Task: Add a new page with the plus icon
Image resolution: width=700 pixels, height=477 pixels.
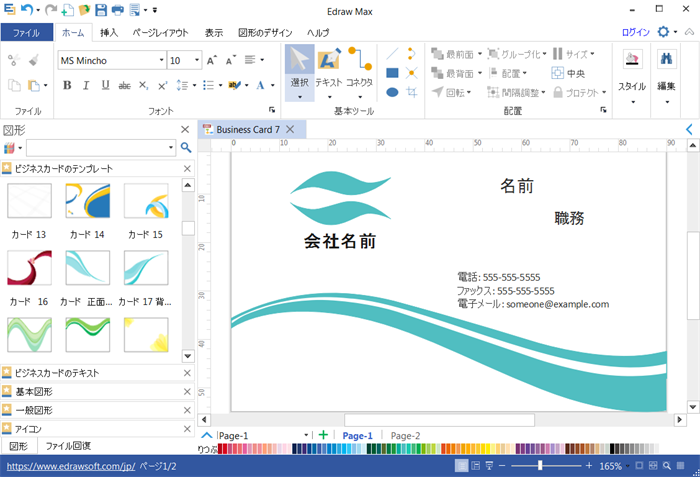Action: pos(323,435)
